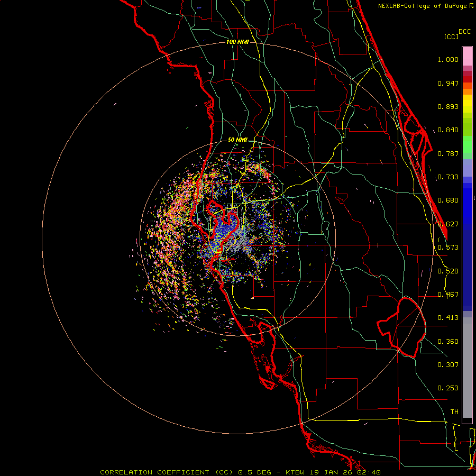Pick the pink swatch atop the color bar
Screen dimensions: 476x476
(x=467, y=57)
